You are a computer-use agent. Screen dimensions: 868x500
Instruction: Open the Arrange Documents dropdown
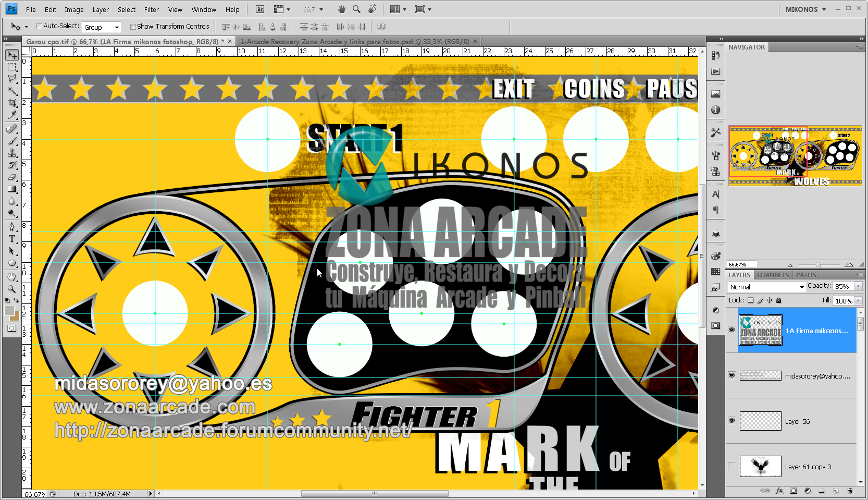click(399, 9)
